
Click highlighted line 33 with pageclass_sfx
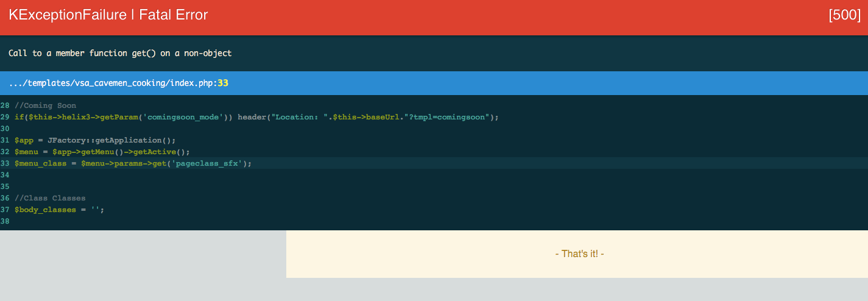434,163
